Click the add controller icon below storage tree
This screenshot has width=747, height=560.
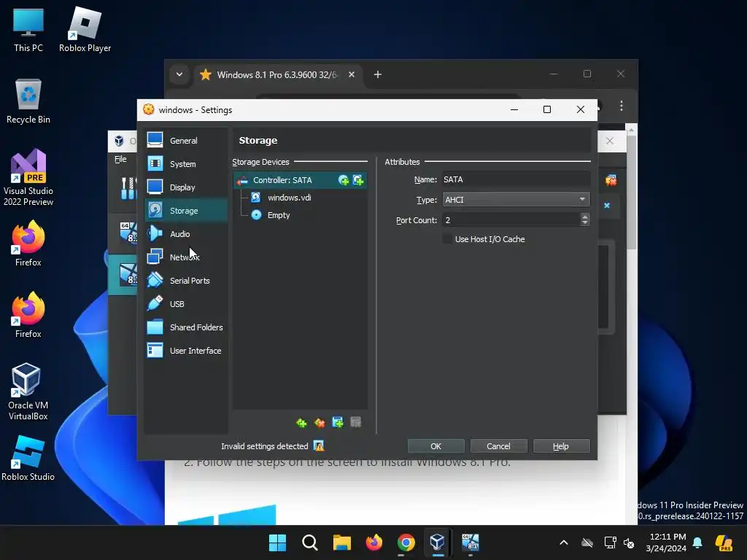(x=301, y=422)
